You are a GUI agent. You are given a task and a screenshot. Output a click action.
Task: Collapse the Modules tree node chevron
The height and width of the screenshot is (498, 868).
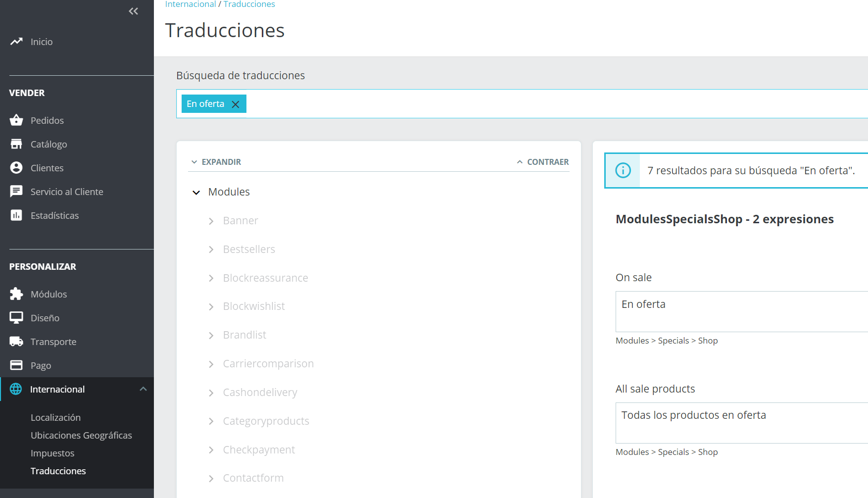point(196,192)
